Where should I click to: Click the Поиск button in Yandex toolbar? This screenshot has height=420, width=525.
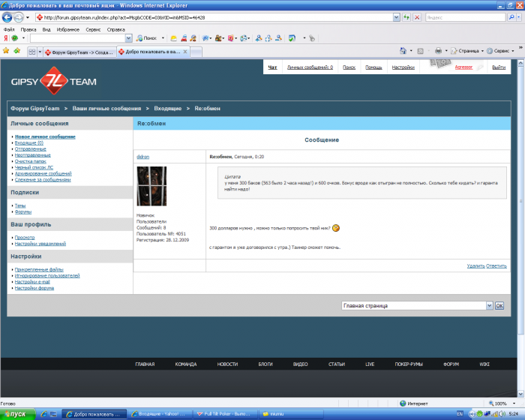point(147,38)
